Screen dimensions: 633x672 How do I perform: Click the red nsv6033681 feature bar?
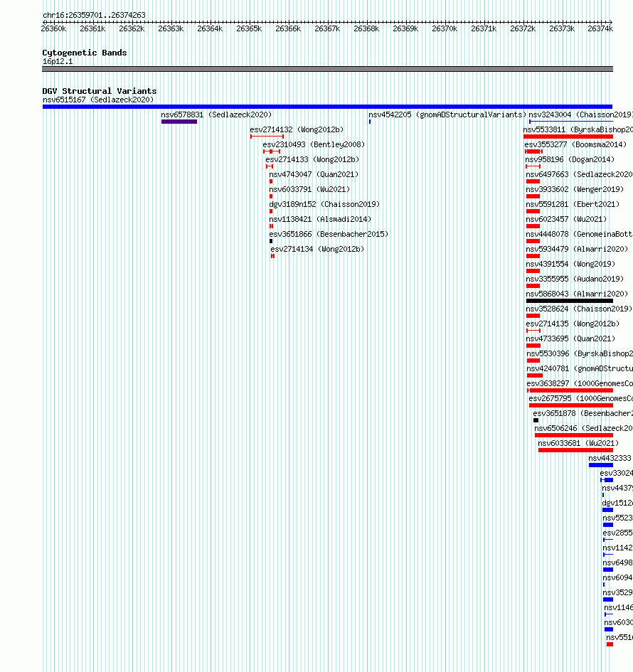(575, 450)
